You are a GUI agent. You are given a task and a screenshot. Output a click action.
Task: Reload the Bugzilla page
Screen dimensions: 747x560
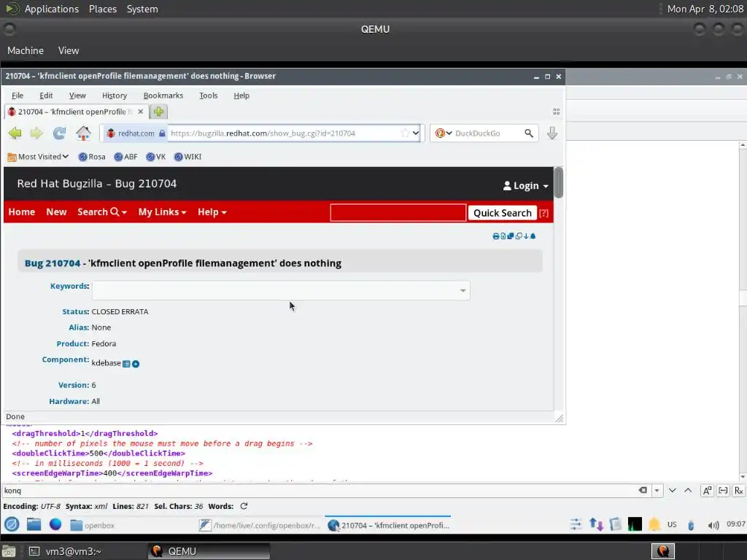tap(59, 133)
